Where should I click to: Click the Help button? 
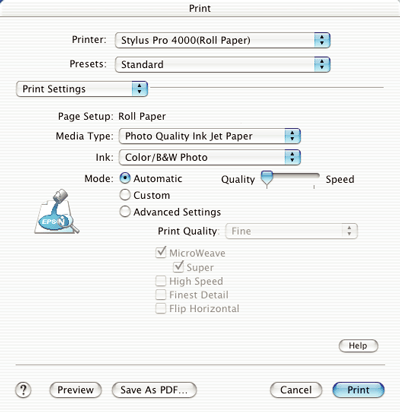(358, 346)
